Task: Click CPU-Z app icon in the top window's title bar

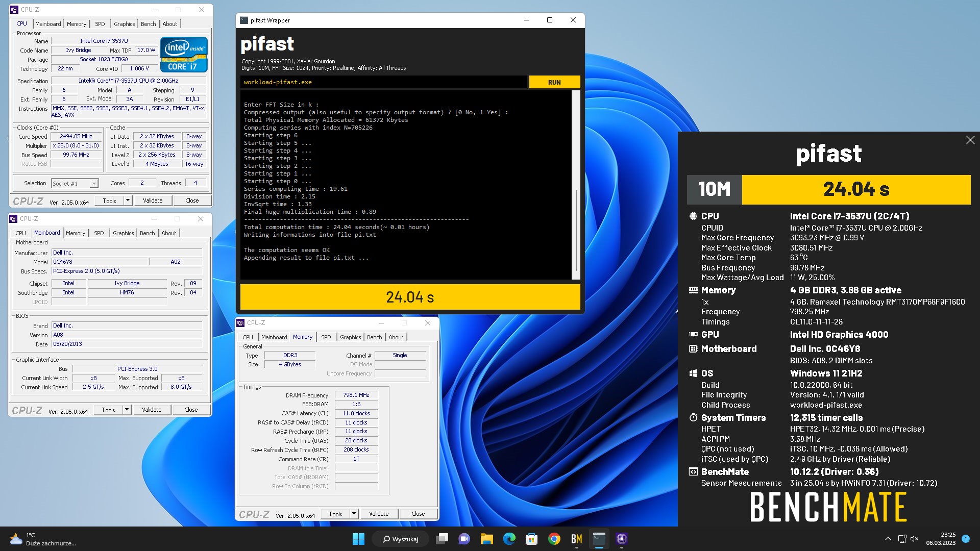Action: pos(14,10)
